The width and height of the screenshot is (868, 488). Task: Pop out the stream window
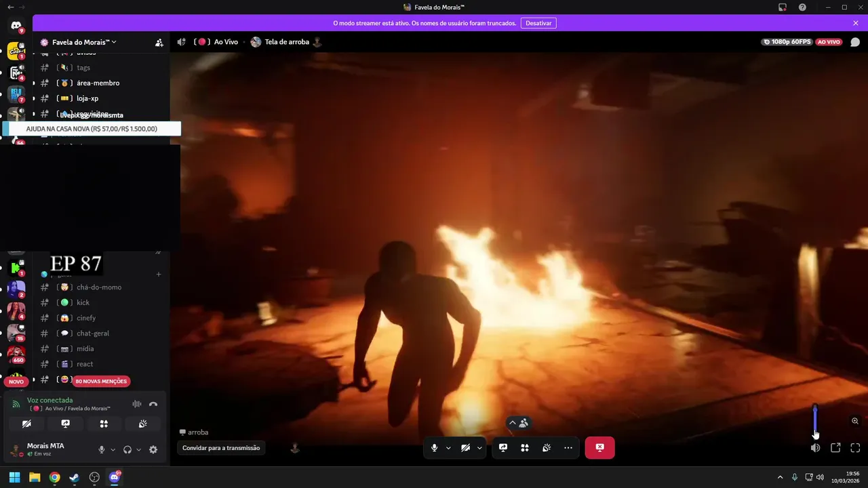point(835,448)
